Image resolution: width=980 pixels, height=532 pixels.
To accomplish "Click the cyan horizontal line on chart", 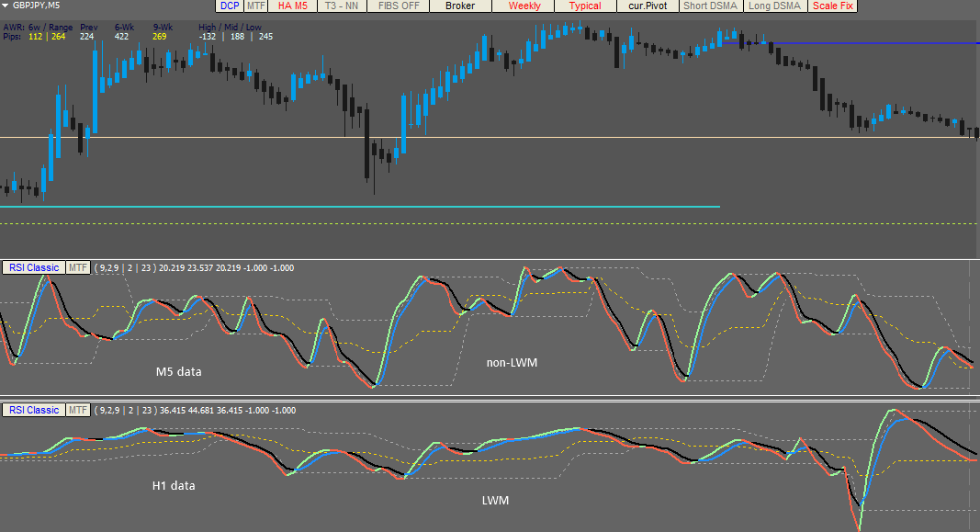I will point(360,207).
